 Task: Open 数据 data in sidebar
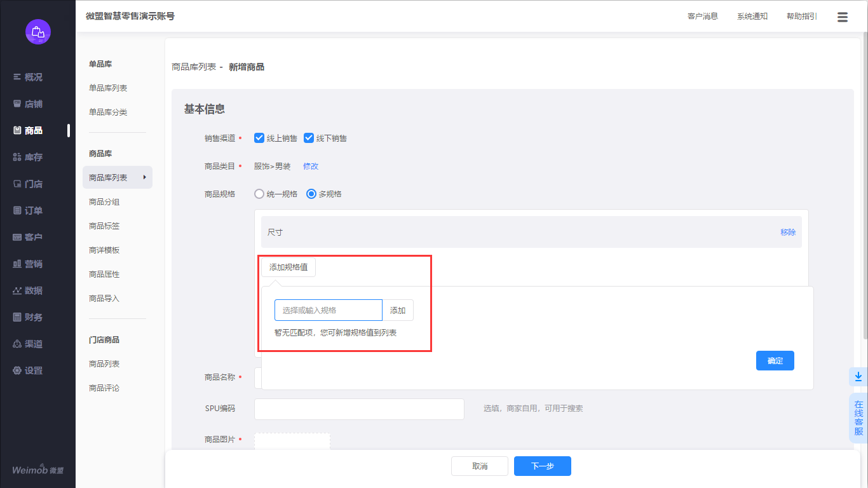(28, 290)
